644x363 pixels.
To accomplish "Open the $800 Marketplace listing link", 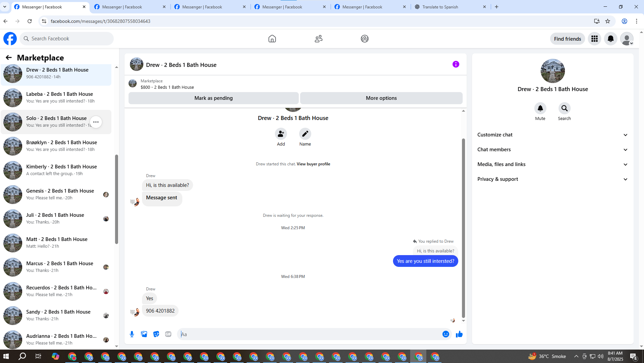I will coord(167,87).
